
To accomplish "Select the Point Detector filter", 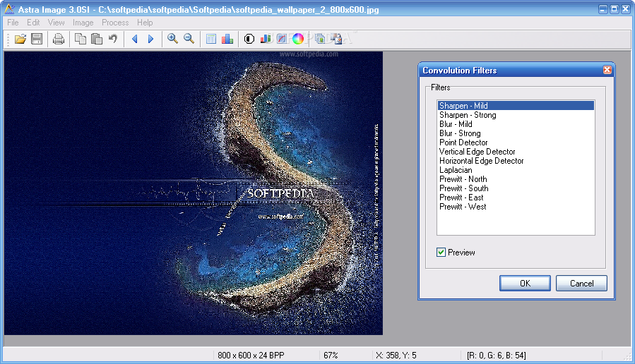I will [x=516, y=142].
